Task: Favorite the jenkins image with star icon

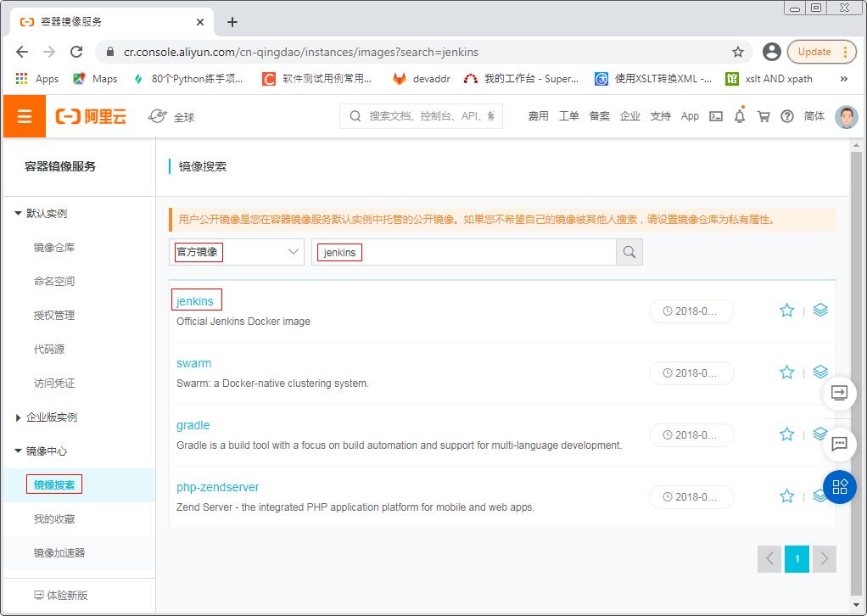Action: pyautogui.click(x=786, y=311)
